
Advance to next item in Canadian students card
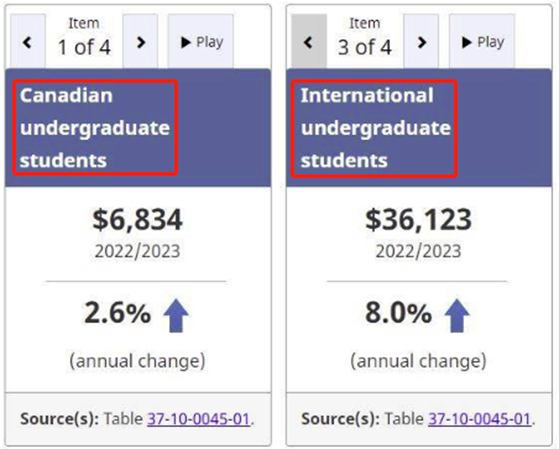coord(140,41)
